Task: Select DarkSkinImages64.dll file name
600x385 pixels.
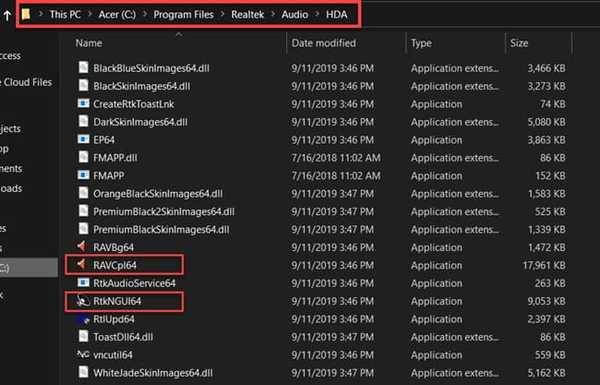Action: [140, 122]
